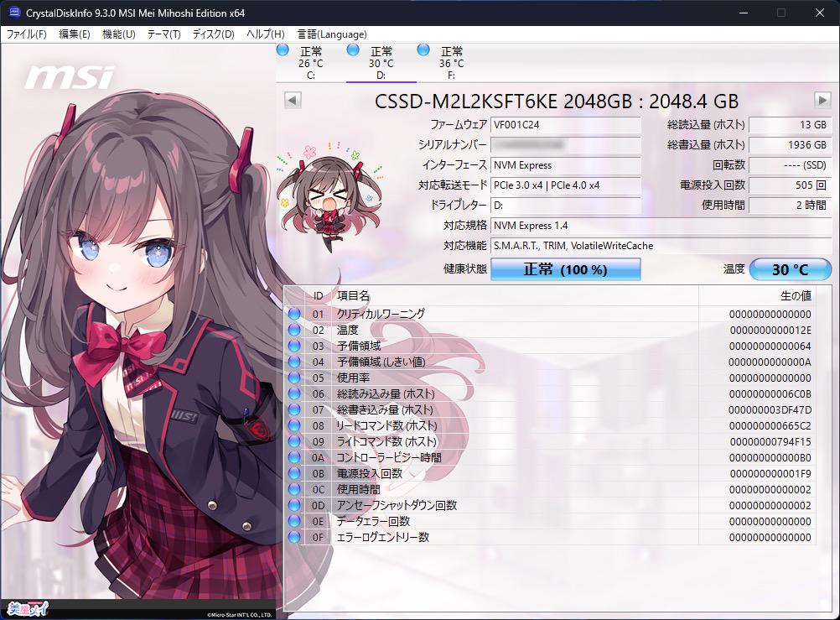Click the 30 °C temperature button
840x620 pixels.
click(791, 269)
